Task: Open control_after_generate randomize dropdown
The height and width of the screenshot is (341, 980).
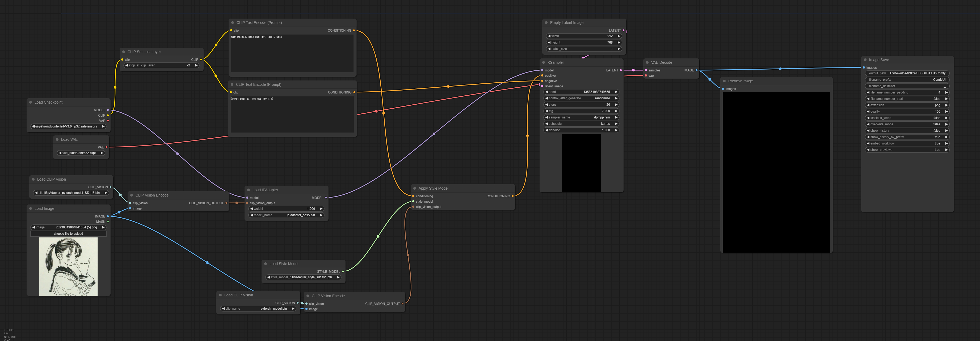Action: coord(581,98)
